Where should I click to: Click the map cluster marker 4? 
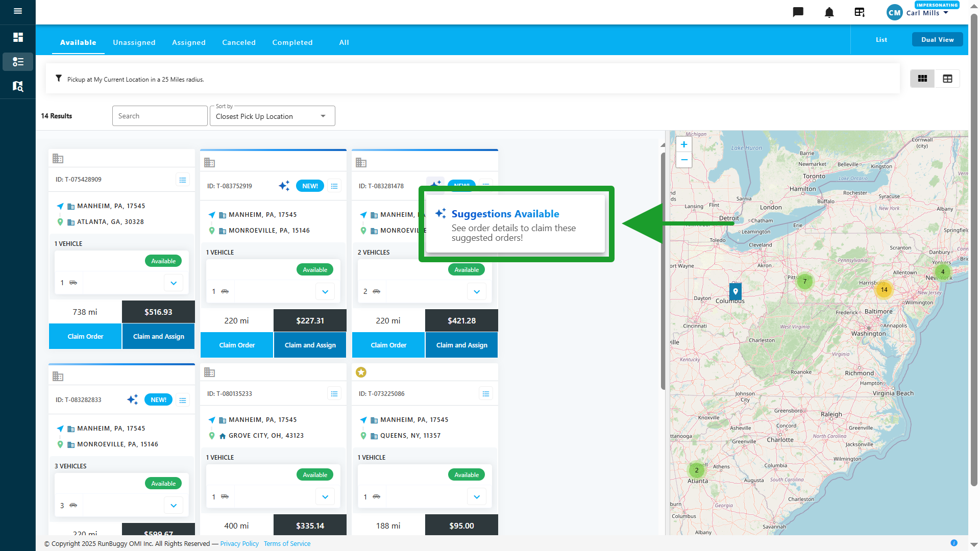(x=943, y=271)
